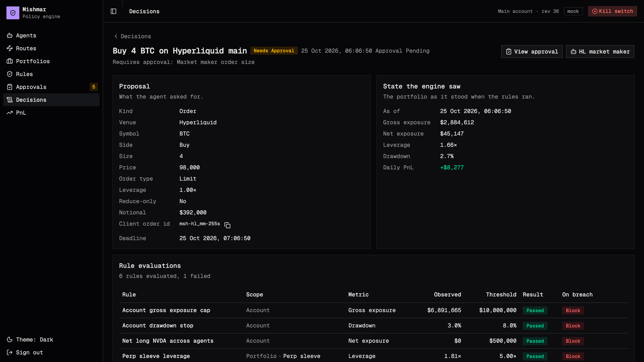
Task: Select Decisions in the sidebar
Action: 51,100
